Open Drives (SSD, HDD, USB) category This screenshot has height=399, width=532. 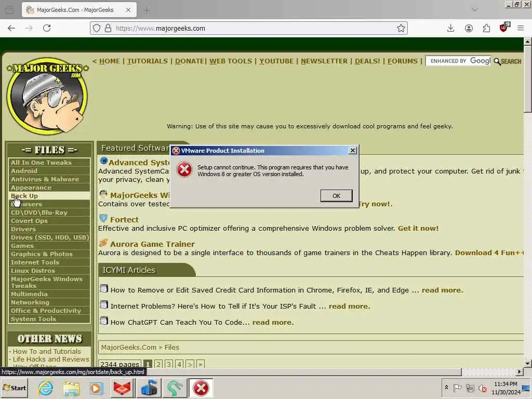49,237
